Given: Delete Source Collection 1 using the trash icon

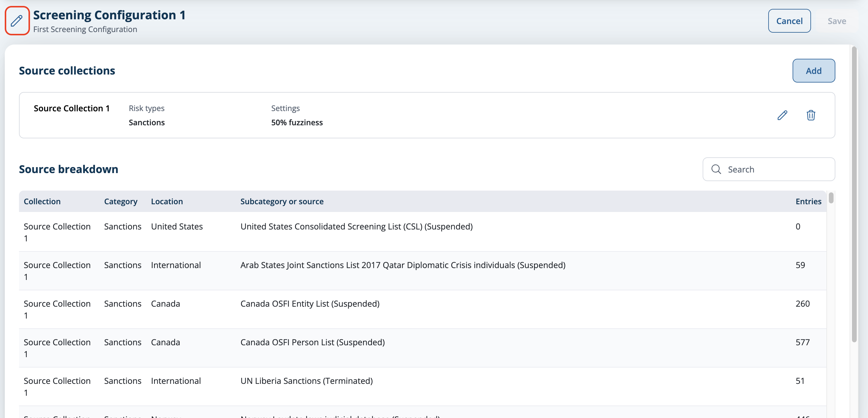Looking at the screenshot, I should point(811,115).
